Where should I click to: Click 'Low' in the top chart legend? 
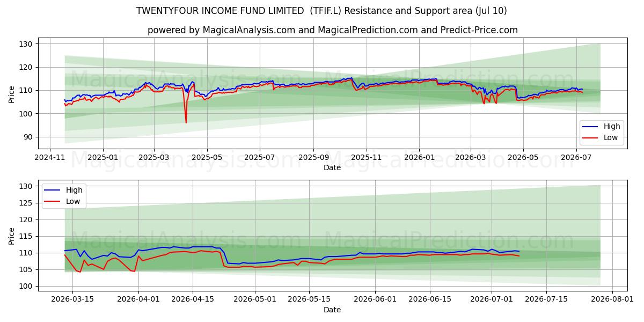(x=610, y=138)
